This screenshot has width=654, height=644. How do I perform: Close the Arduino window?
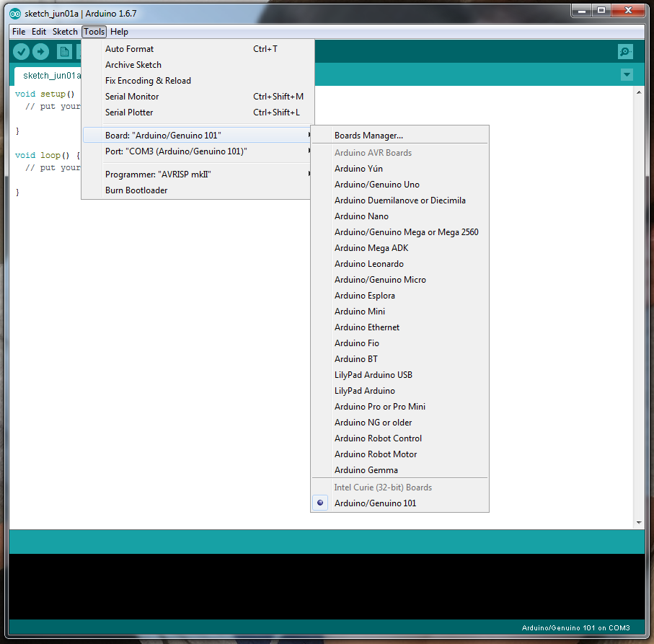tap(629, 10)
